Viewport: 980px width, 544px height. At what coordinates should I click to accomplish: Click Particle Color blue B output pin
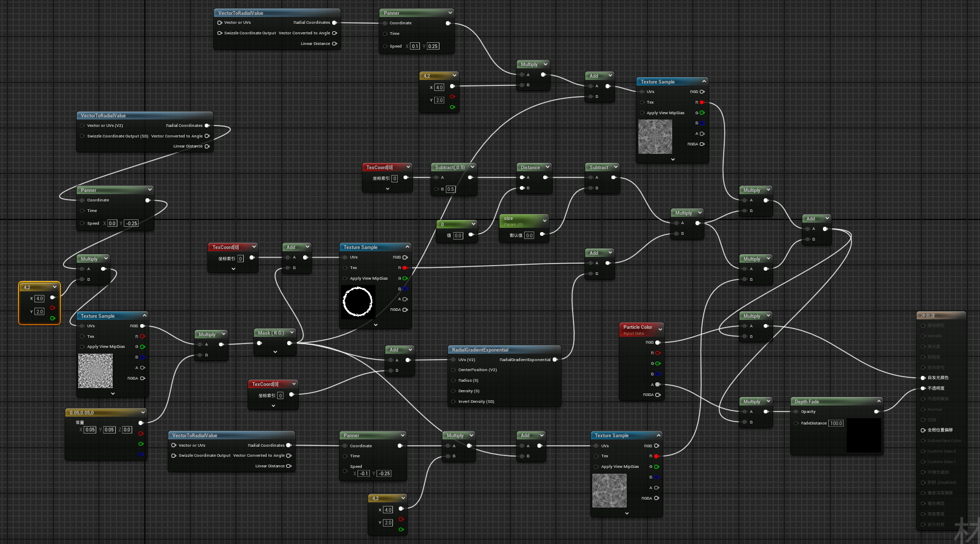(x=658, y=374)
